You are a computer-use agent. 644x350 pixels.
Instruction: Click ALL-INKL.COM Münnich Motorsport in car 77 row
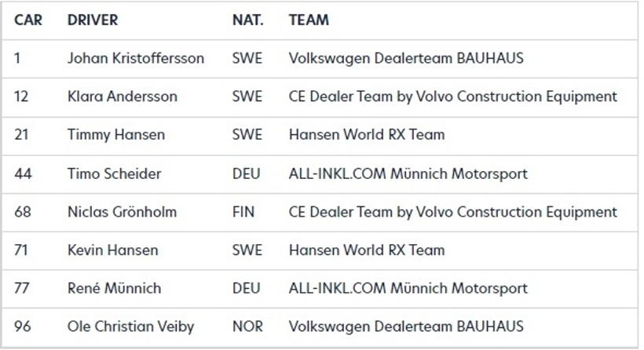tap(408, 288)
